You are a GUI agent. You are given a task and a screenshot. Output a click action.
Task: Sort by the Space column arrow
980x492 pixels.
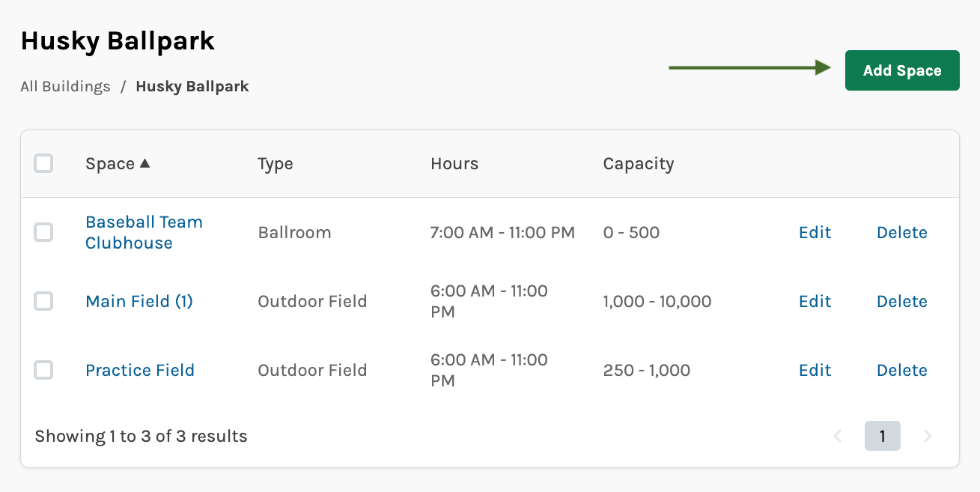[x=144, y=163]
